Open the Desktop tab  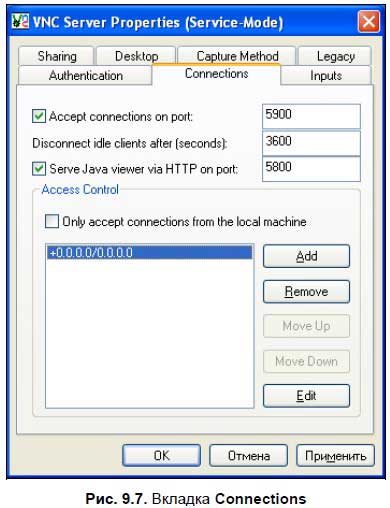click(136, 56)
